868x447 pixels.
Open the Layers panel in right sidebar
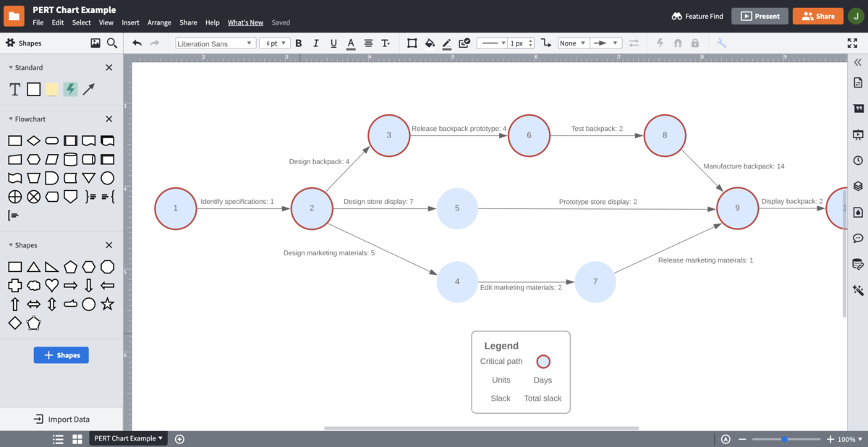(858, 186)
